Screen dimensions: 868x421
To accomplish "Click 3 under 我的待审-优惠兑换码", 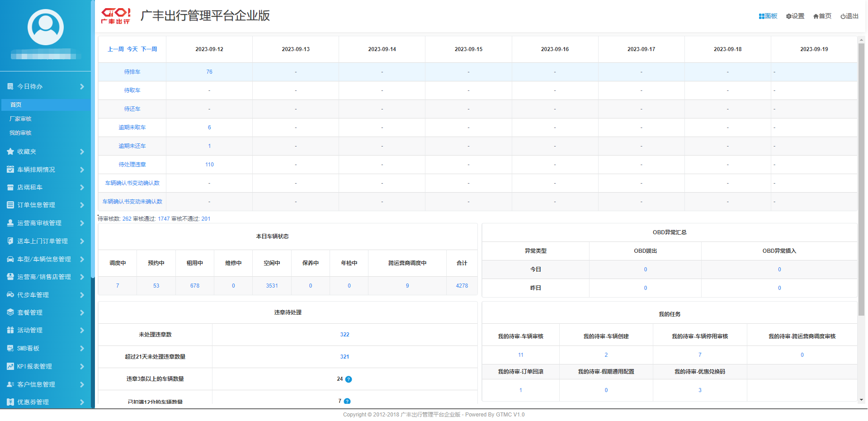I will (x=700, y=390).
